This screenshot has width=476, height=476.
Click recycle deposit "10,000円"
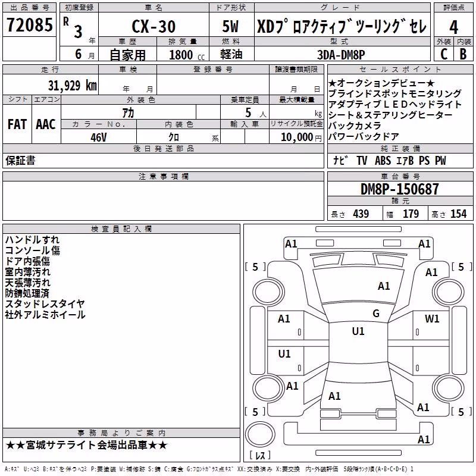tap(301, 137)
